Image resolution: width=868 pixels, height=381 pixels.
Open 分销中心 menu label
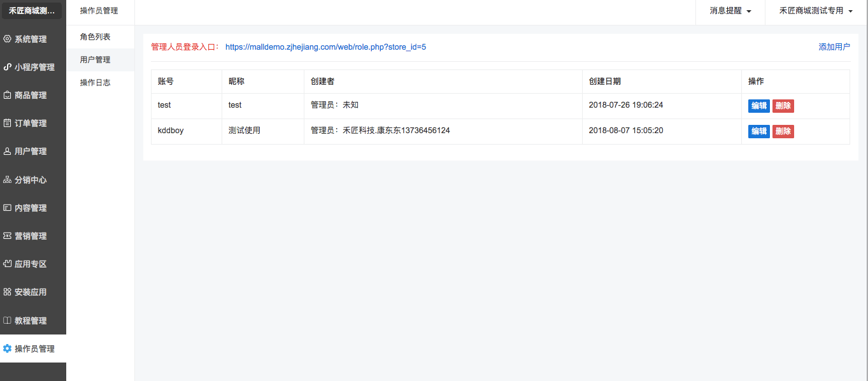31,180
